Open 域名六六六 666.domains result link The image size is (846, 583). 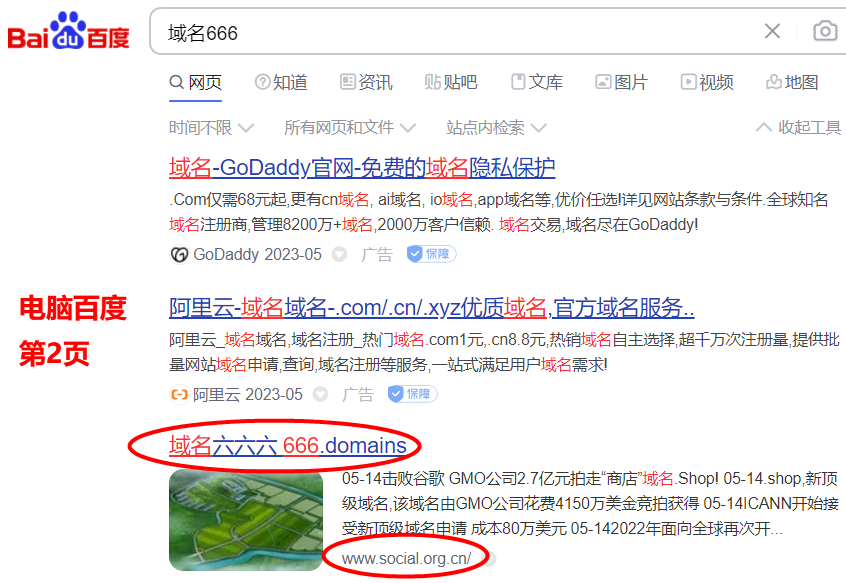(x=287, y=445)
